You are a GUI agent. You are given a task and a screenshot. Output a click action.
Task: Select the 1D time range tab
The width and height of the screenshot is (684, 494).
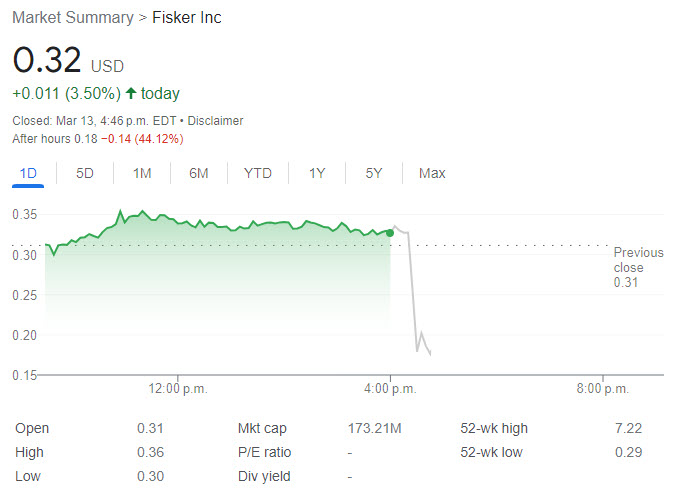click(28, 173)
